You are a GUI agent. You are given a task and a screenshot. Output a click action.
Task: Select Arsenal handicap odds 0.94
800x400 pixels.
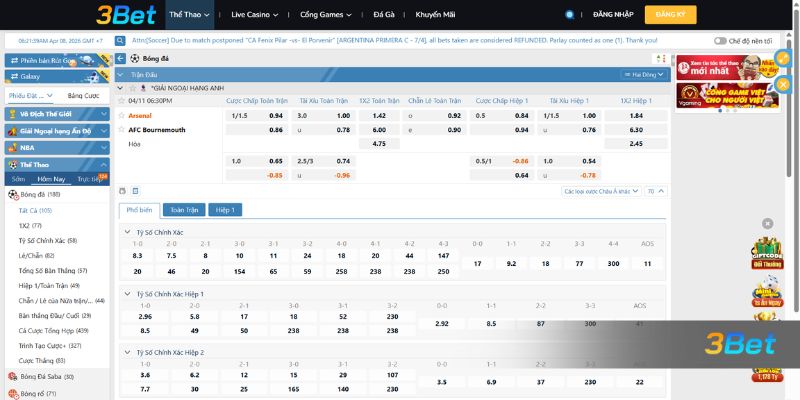tap(275, 116)
